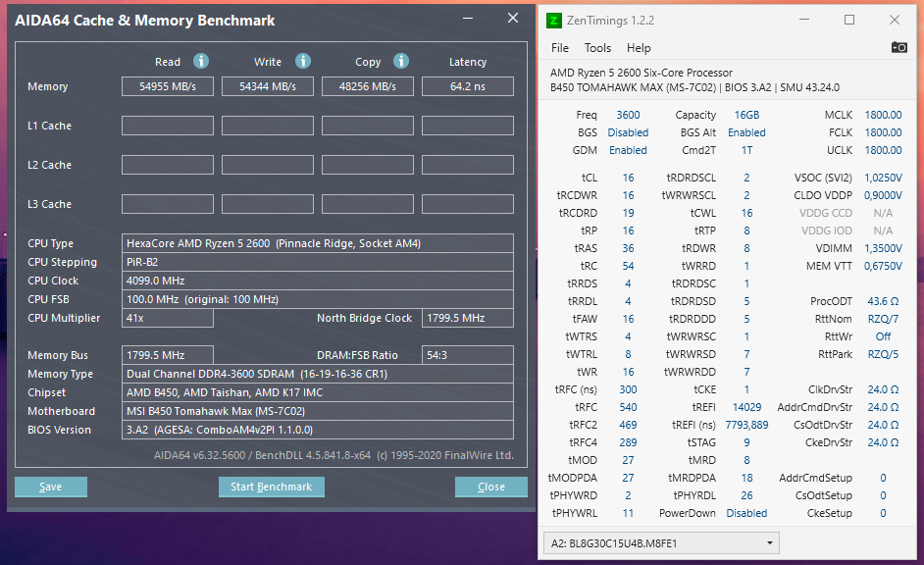924x565 pixels.
Task: Click the CPU Stepping value PiR-B2
Action: point(318,262)
